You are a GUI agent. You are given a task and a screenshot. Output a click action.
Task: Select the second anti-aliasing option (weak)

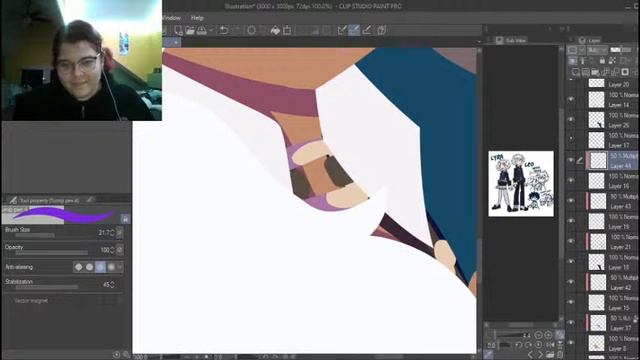[89, 267]
